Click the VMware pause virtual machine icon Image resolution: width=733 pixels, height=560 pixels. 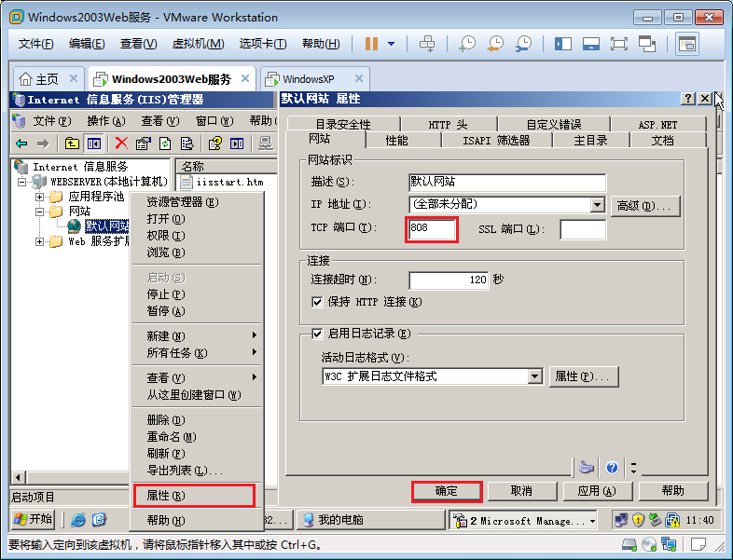point(371,44)
